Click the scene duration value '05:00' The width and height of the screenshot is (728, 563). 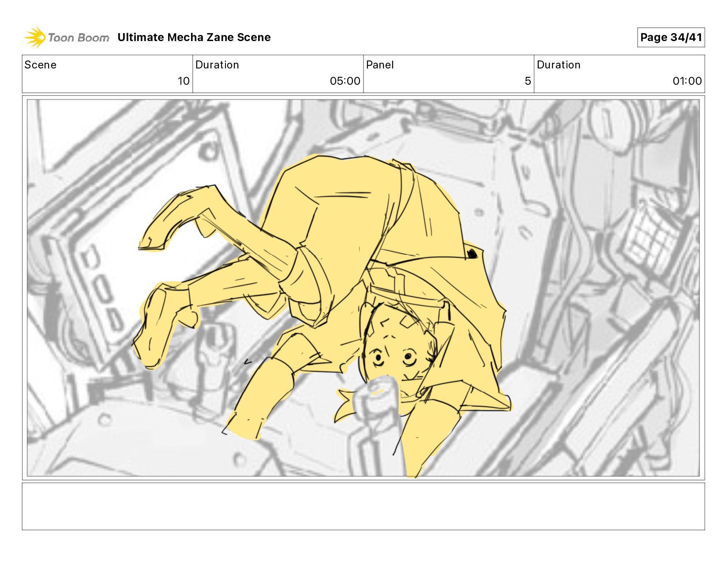pos(345,81)
